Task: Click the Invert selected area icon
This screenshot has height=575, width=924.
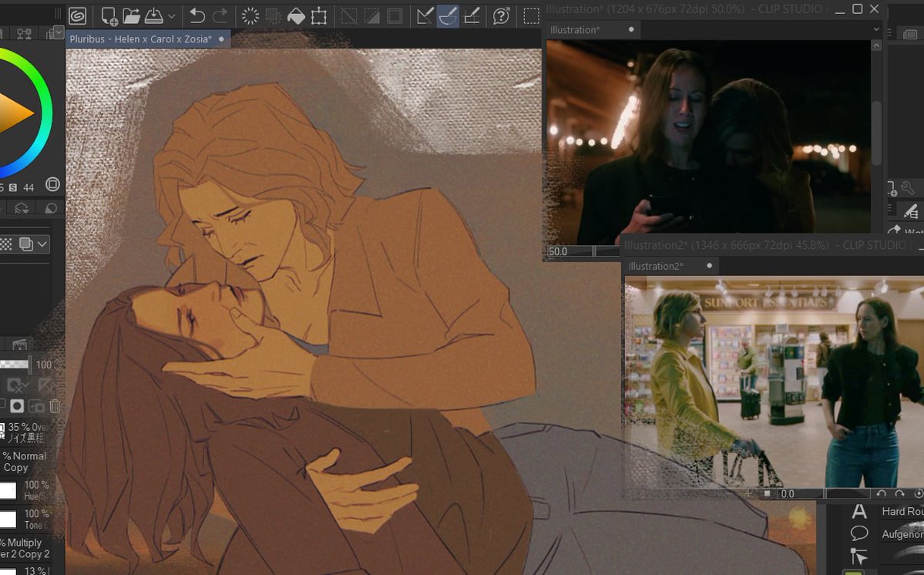Action: (x=372, y=16)
